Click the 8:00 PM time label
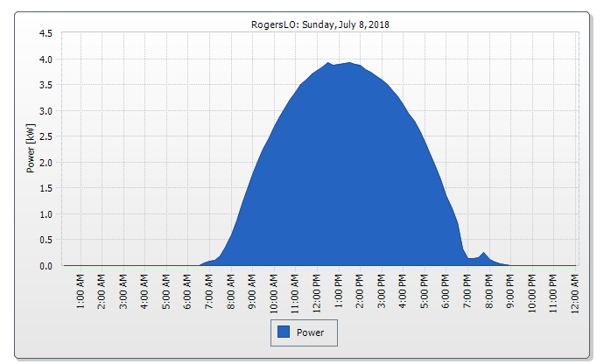This screenshot has width=604, height=364. [x=488, y=291]
